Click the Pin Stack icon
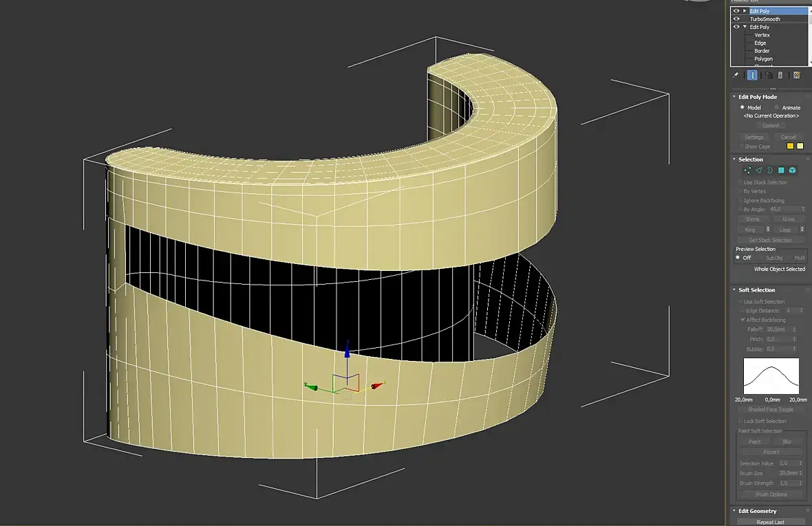This screenshot has width=812, height=526. click(x=736, y=76)
